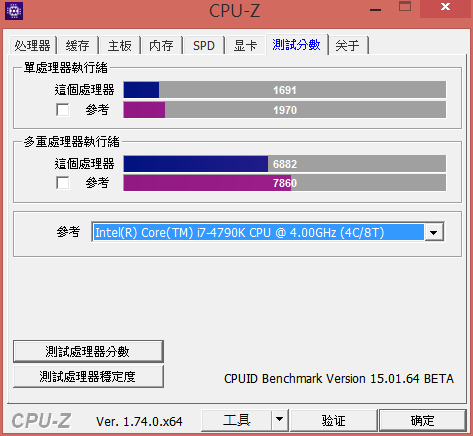Enable multi-thread 參考 checkbox
The image size is (473, 436).
point(63,183)
